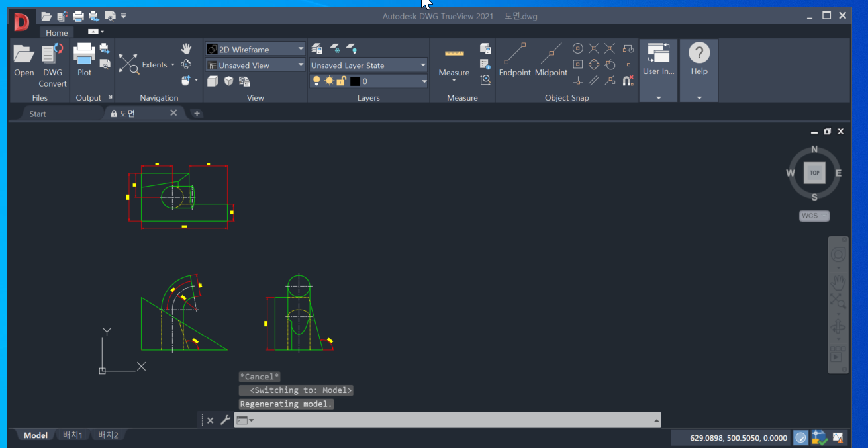Expand the 2D Wireframe visual style dropdown
This screenshot has width=868, height=448.
[255, 49]
